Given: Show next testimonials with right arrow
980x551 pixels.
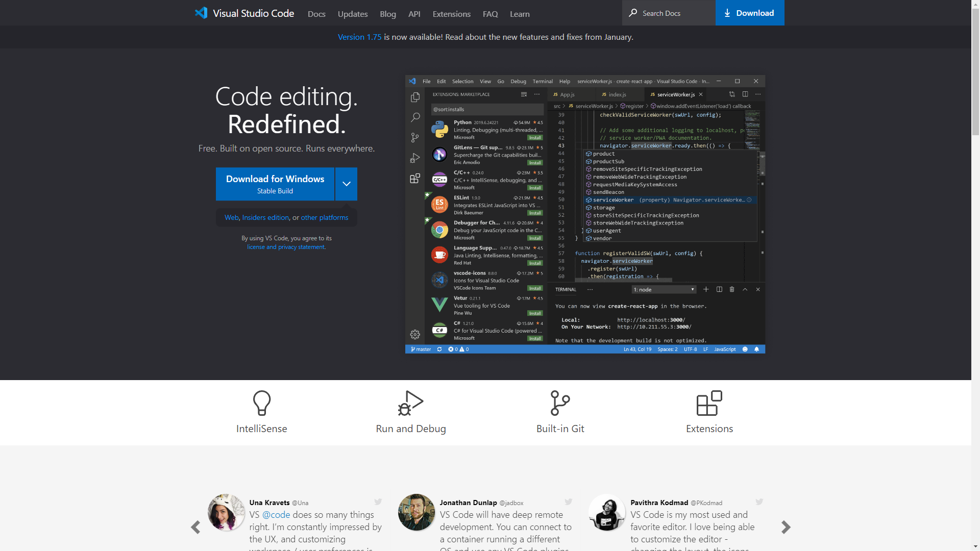Looking at the screenshot, I should (x=786, y=527).
